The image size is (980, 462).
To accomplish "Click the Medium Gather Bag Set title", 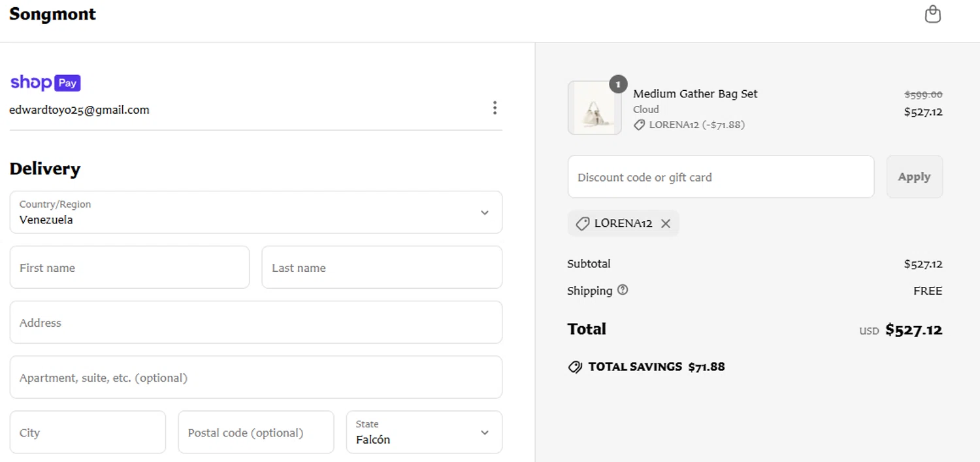I will (695, 93).
